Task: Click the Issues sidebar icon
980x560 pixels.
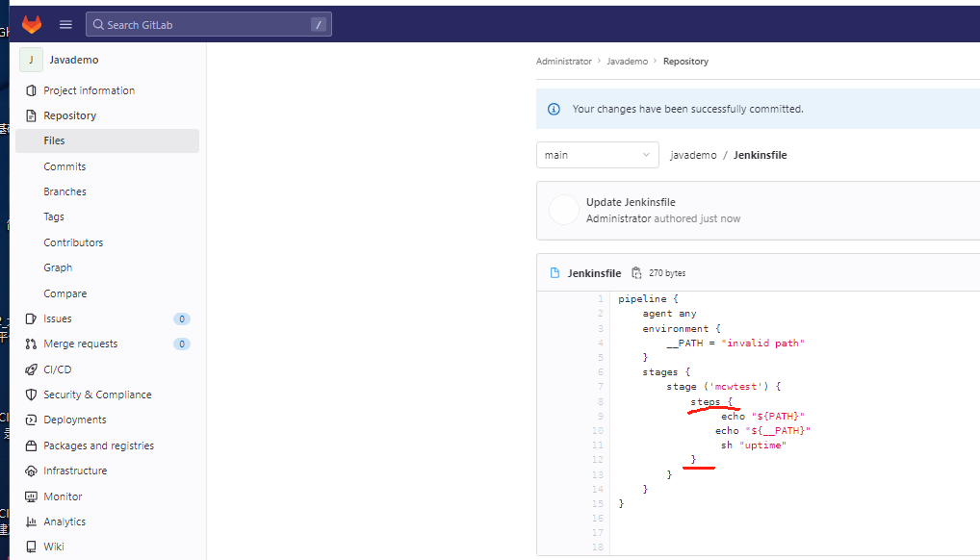Action: [31, 318]
